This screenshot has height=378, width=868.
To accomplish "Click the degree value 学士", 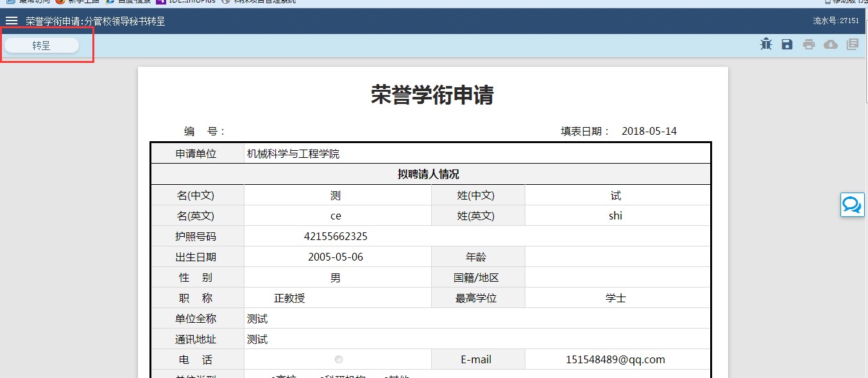I will click(x=616, y=298).
